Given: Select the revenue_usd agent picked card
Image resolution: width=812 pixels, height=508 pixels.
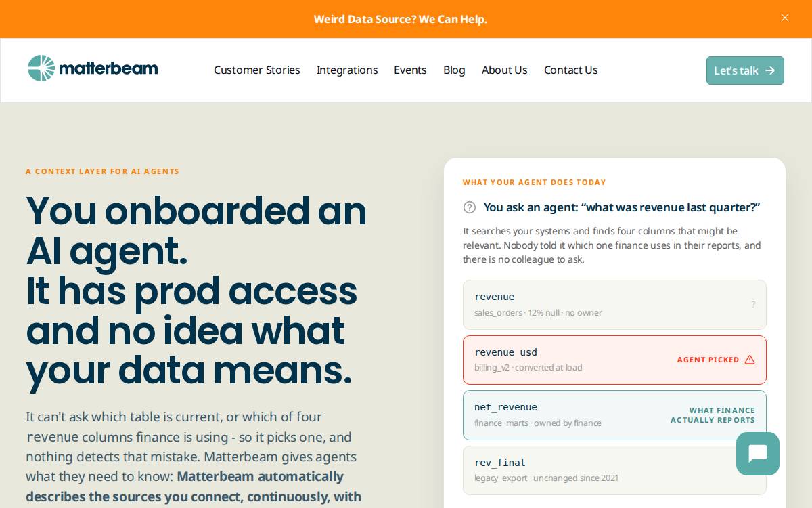Looking at the screenshot, I should point(614,360).
